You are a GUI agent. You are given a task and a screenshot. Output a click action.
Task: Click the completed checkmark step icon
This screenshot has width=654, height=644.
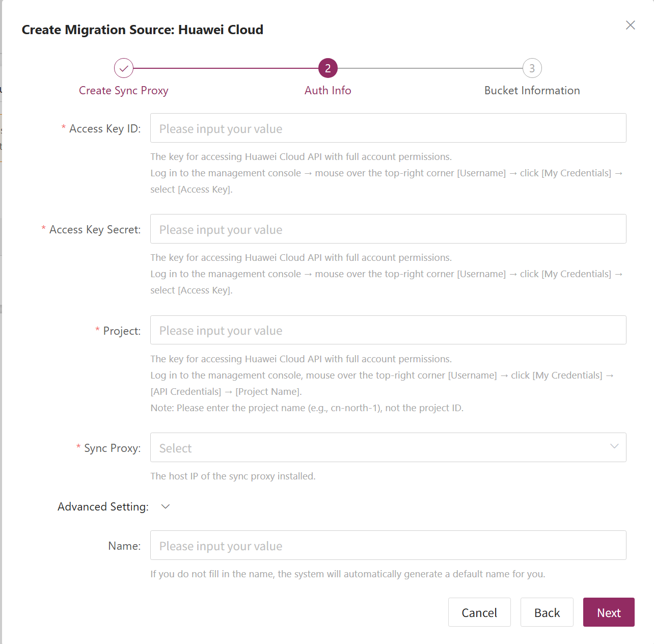(x=124, y=68)
